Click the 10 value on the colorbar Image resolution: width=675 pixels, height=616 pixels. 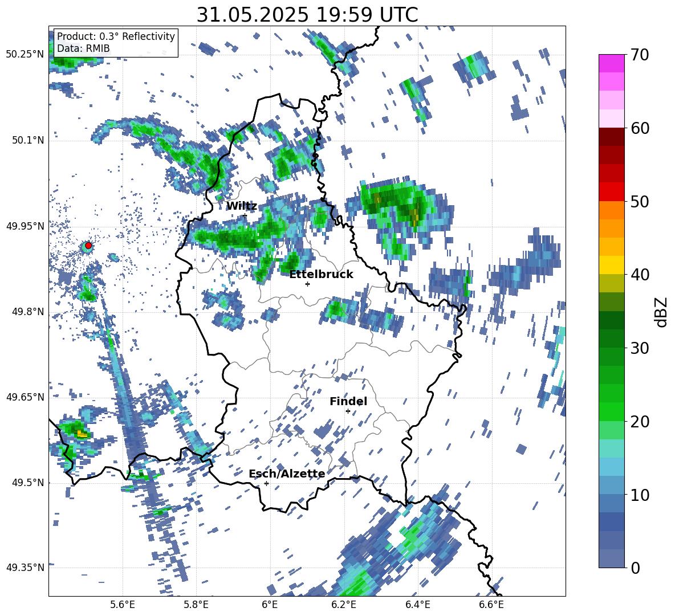tap(639, 495)
